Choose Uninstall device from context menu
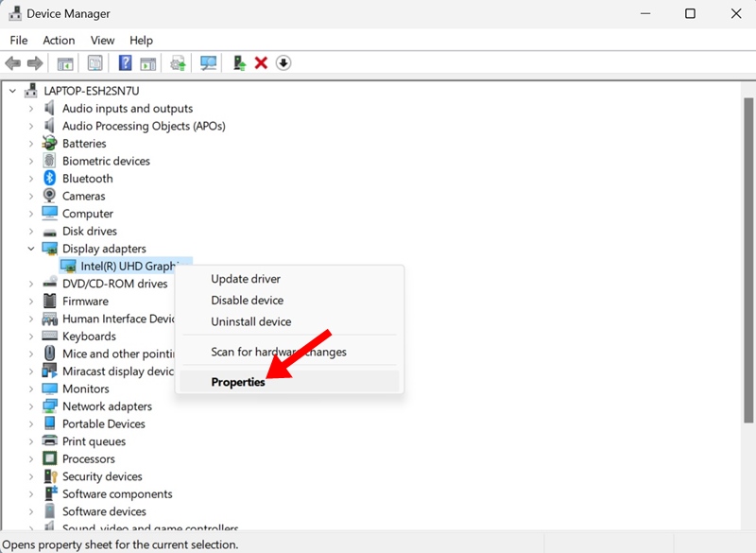Screen dimensions: 756x553 (x=289, y=321)
